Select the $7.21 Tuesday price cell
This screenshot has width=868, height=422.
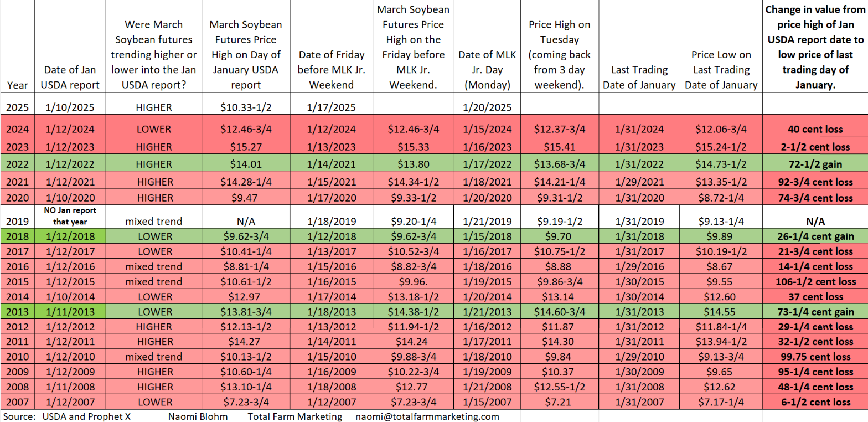559,402
